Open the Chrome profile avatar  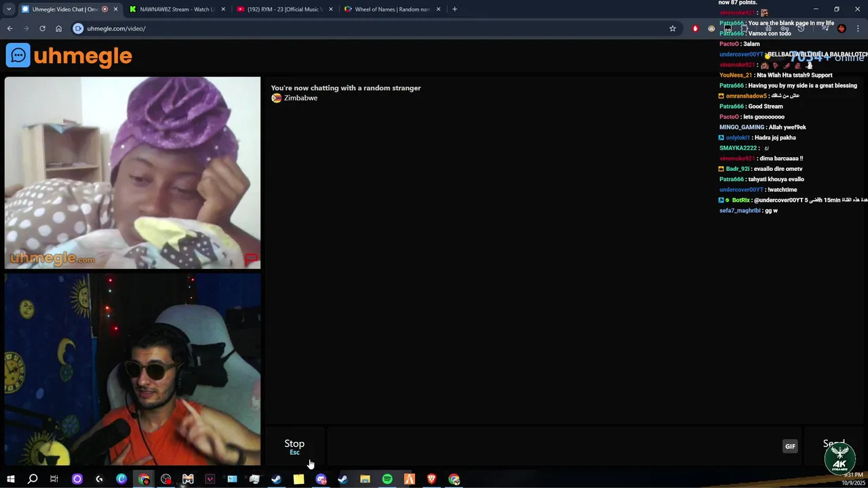(842, 28)
